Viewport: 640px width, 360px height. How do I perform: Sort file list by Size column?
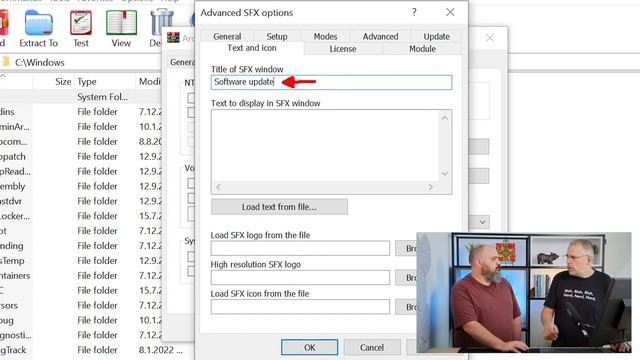click(63, 82)
